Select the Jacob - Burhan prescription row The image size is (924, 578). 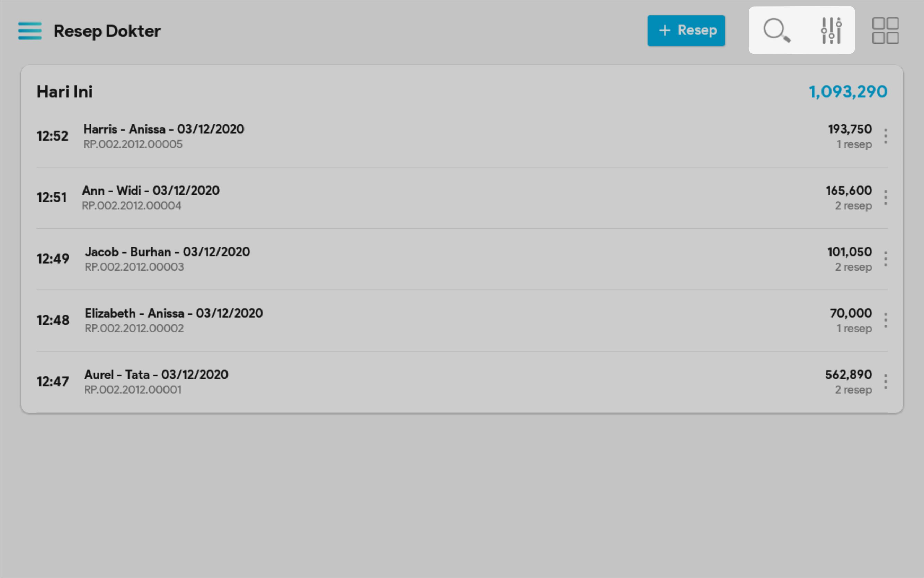coord(167,252)
